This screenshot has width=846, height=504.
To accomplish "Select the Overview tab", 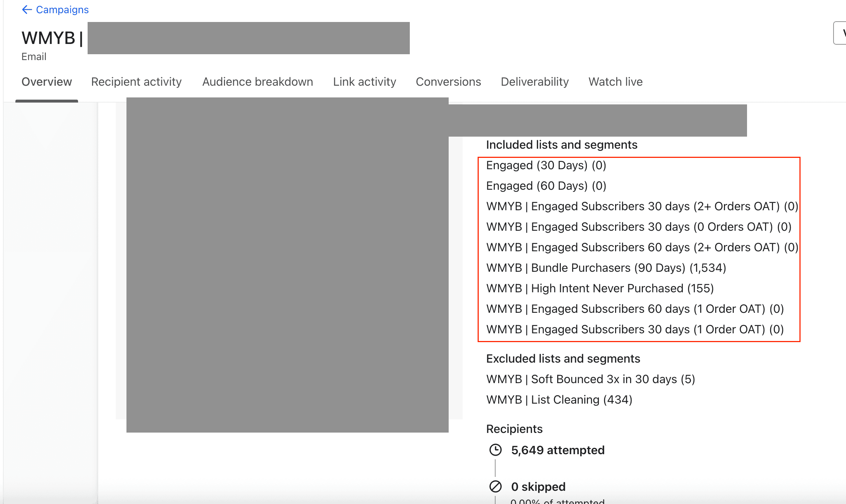I will point(47,82).
